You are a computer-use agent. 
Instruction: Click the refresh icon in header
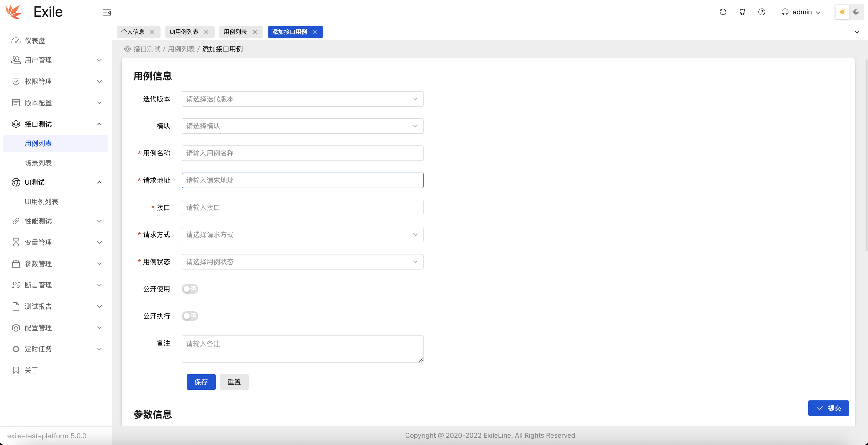click(x=723, y=12)
